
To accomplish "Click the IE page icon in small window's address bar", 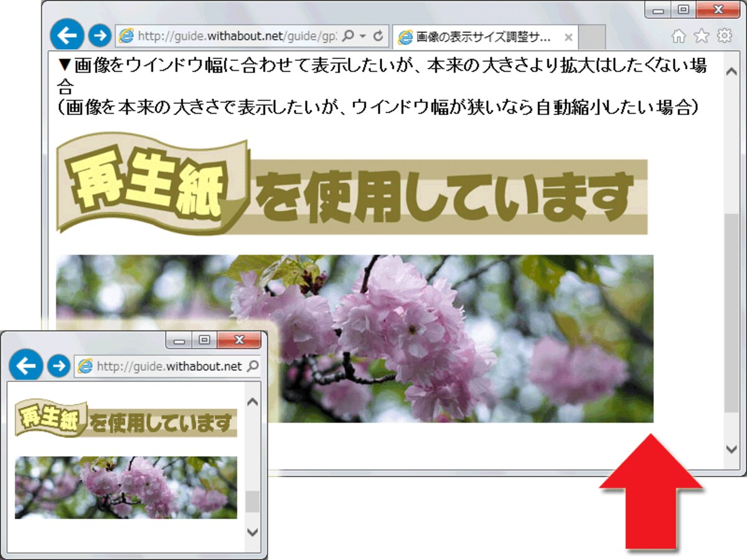I will pyautogui.click(x=85, y=366).
